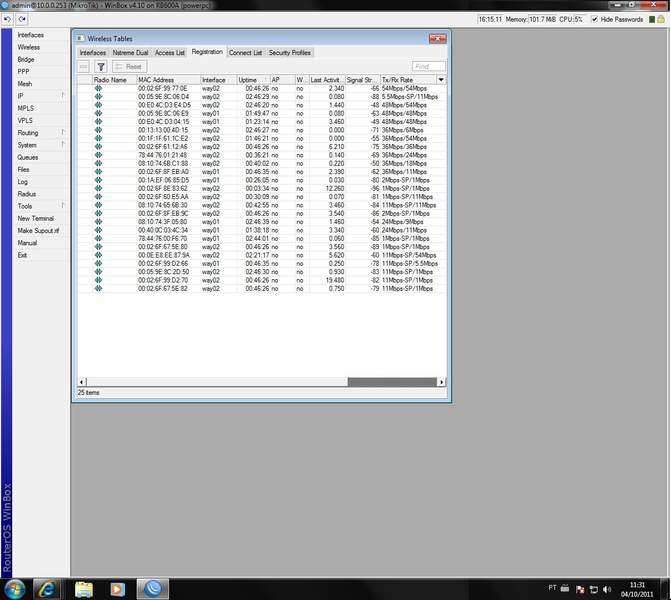Open the table columns dropdown arrow

coord(441,80)
